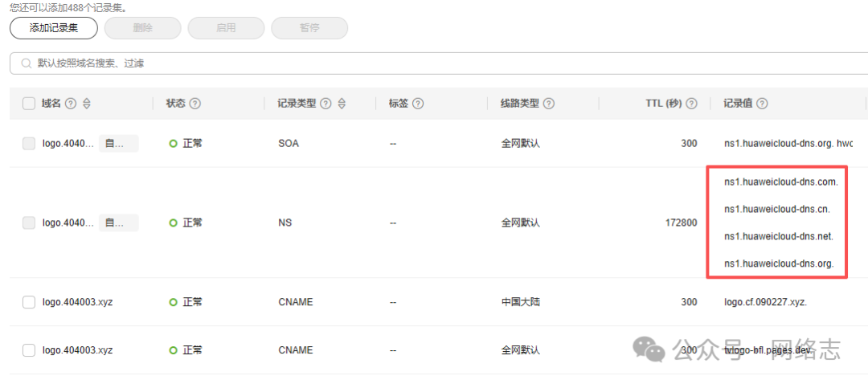The height and width of the screenshot is (384, 868).
Task: Open logo.404003.xyz in the 中国大陆 CNAME row
Action: point(77,302)
